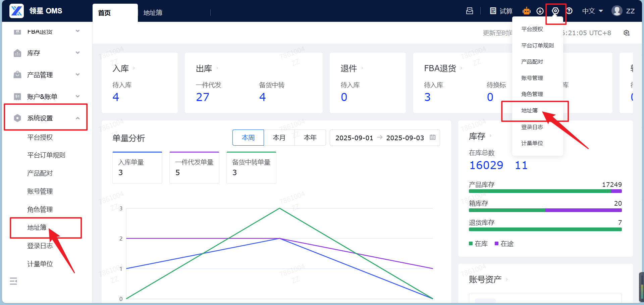The height and width of the screenshot is (305, 644).
Task: Open the 在库总数 value 16029
Action: (x=486, y=165)
